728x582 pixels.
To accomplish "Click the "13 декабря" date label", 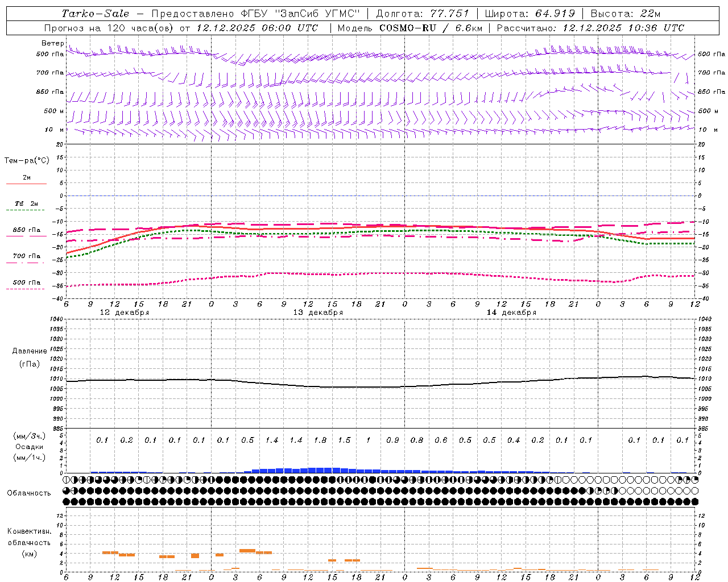I will click(318, 313).
